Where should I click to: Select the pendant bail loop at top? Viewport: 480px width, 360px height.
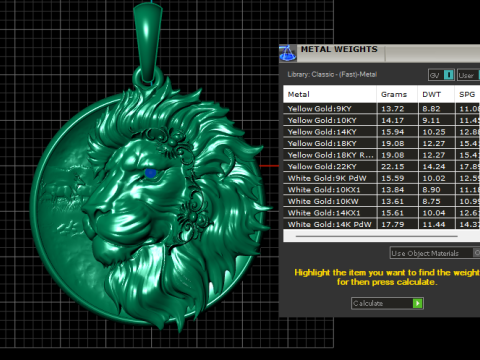click(148, 43)
